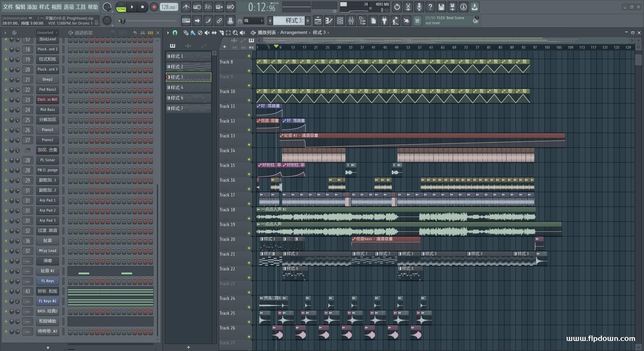The width and height of the screenshot is (644, 351).
Task: Open the snap type dropdown labeled 线
Action: 253,21
